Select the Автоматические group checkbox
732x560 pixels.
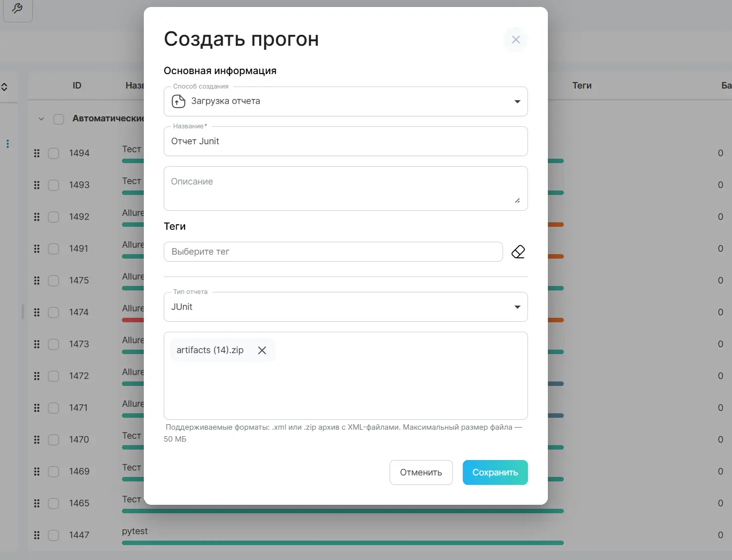59,119
